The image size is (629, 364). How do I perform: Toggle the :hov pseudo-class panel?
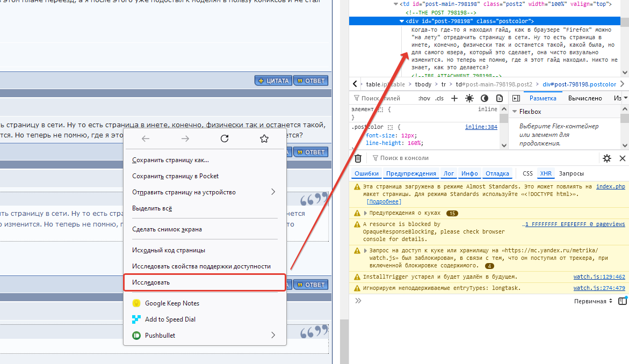(424, 98)
